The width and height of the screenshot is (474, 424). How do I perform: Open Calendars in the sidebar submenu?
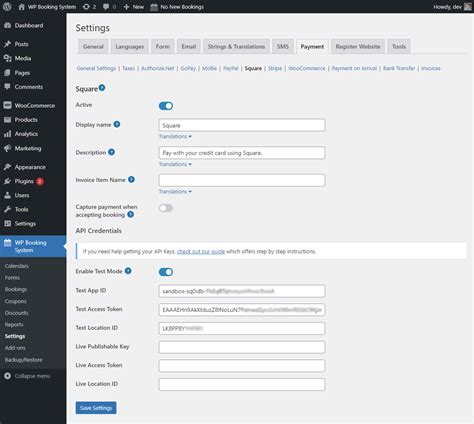coord(17,266)
